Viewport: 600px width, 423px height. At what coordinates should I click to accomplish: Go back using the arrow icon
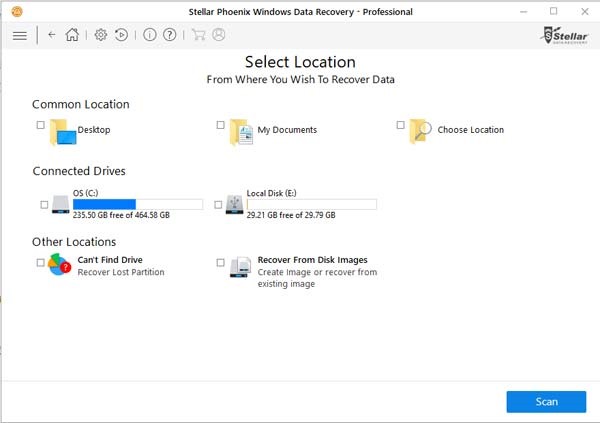52,35
